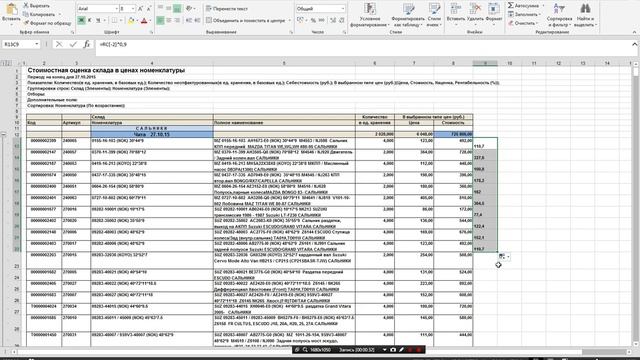The width and height of the screenshot is (640, 360).
Task: Click the title cell 'Стоимостная оценка склада в ценах номенклатуры'
Action: tap(106, 70)
